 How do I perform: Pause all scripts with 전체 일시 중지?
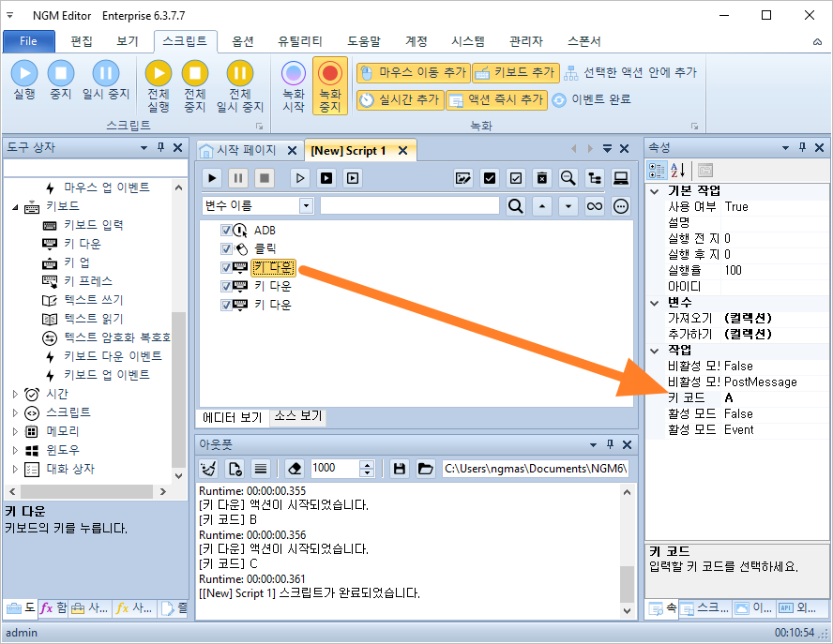click(x=239, y=86)
